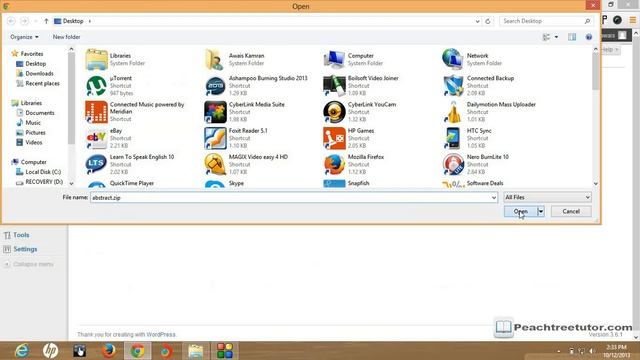Click the refresh icon beside address bar

(488, 21)
